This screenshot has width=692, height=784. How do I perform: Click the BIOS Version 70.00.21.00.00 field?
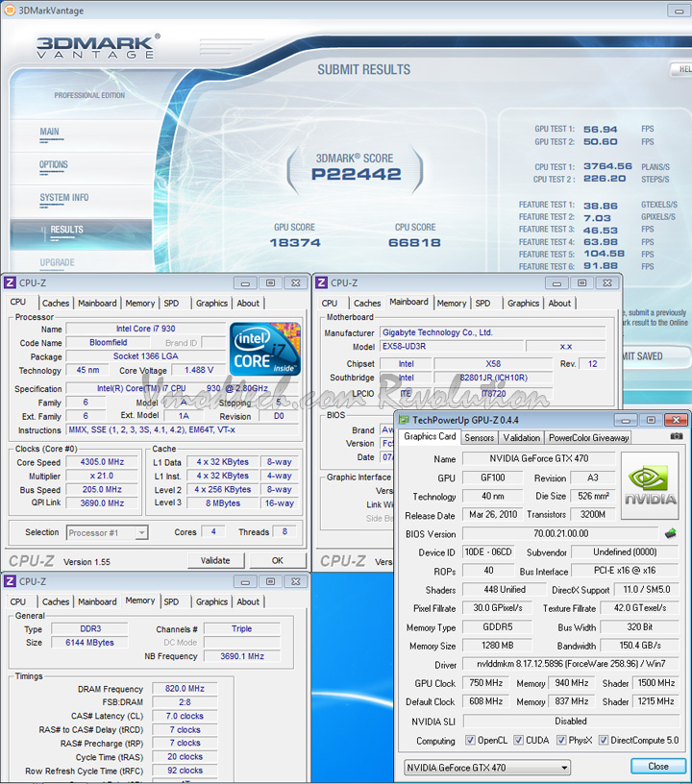(560, 533)
